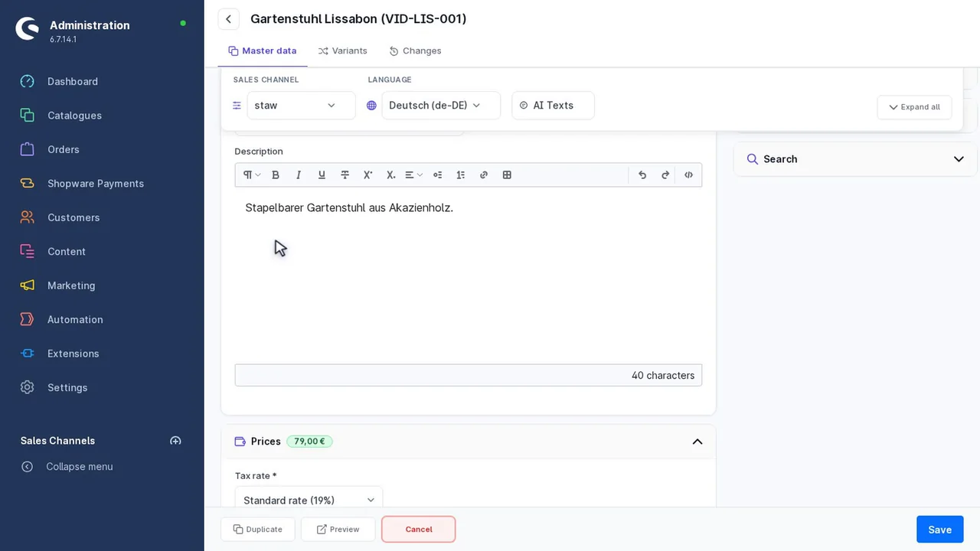Add a sales channel with plus icon
The height and width of the screenshot is (551, 980).
point(175,441)
